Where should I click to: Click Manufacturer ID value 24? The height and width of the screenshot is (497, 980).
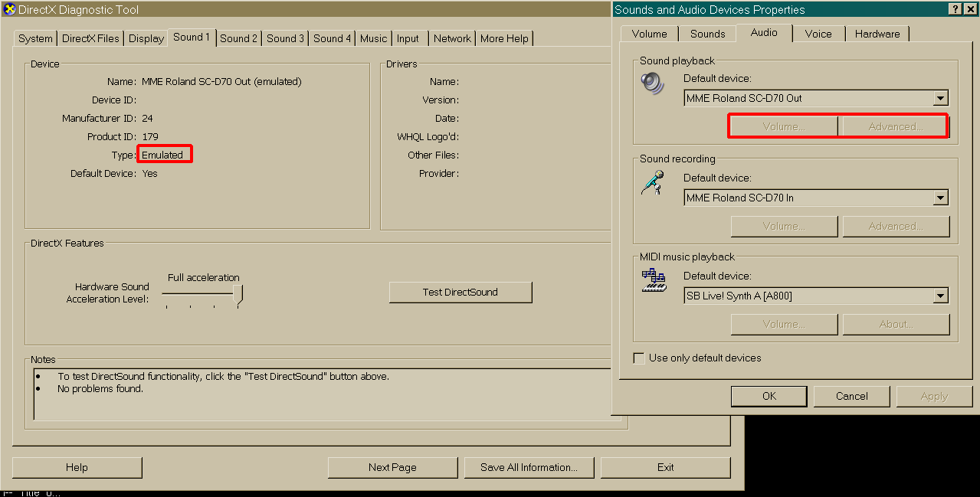click(147, 118)
